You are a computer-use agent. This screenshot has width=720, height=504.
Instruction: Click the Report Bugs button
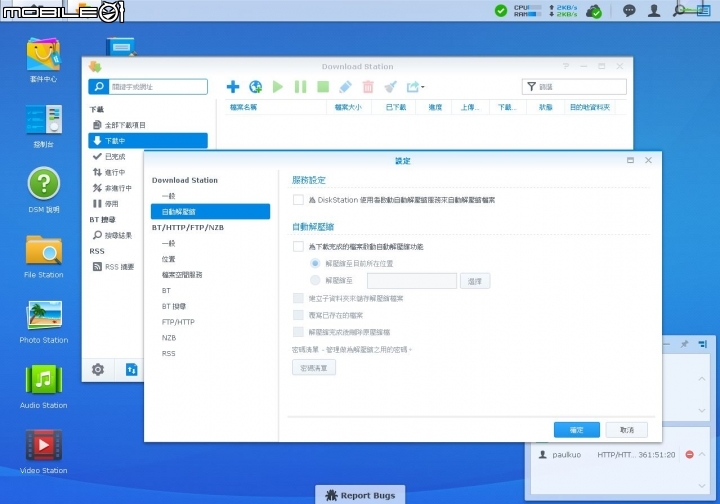(x=360, y=495)
